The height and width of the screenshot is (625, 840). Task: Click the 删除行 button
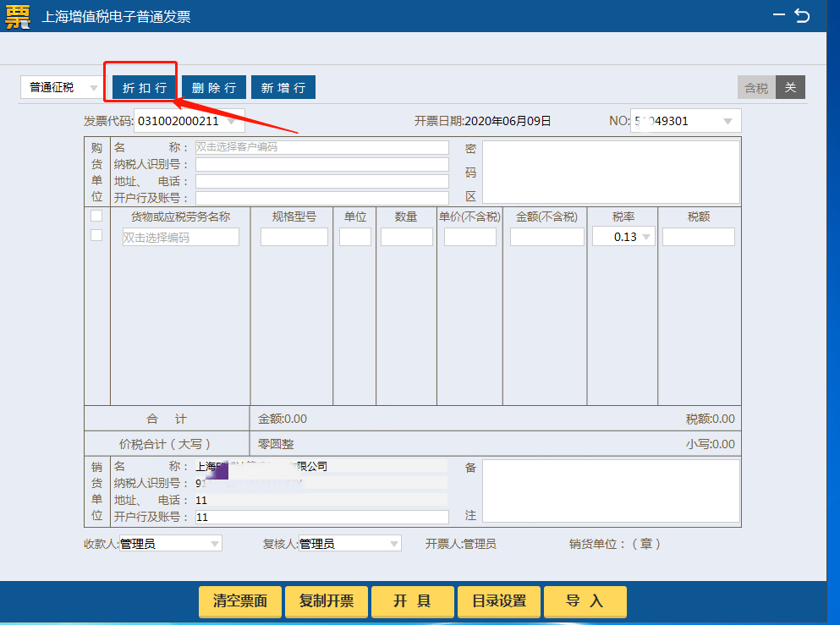pos(214,87)
